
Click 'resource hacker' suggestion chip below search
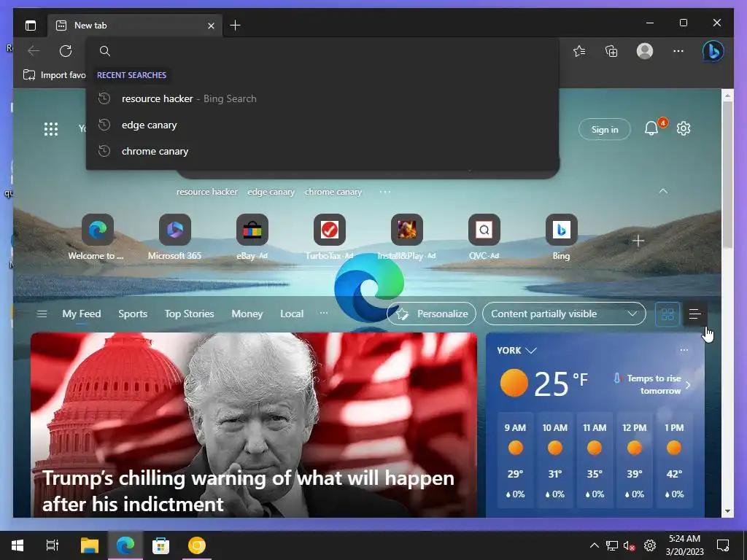[206, 192]
